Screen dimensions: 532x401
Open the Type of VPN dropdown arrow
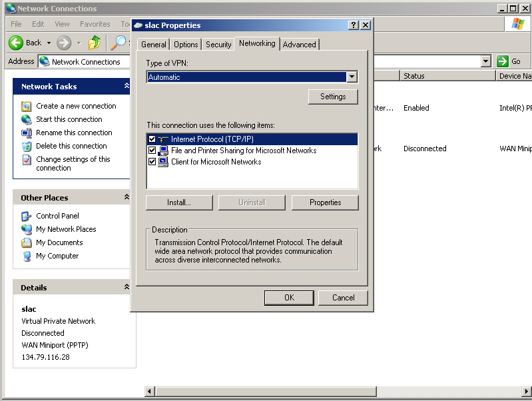tap(352, 77)
